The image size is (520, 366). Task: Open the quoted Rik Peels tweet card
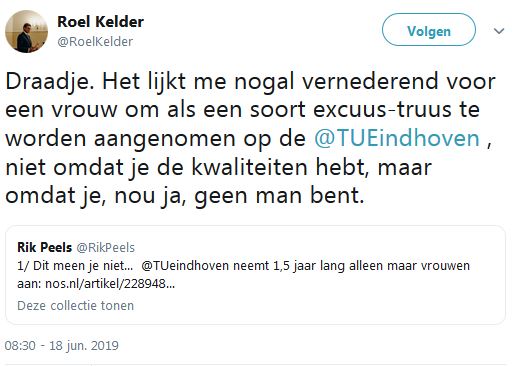pos(255,275)
